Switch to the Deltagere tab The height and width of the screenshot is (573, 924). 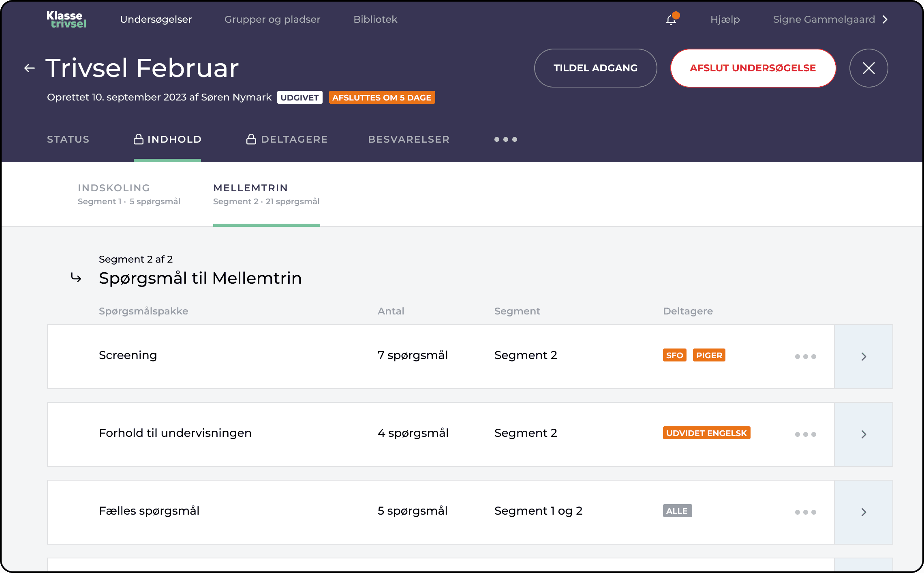pos(287,139)
